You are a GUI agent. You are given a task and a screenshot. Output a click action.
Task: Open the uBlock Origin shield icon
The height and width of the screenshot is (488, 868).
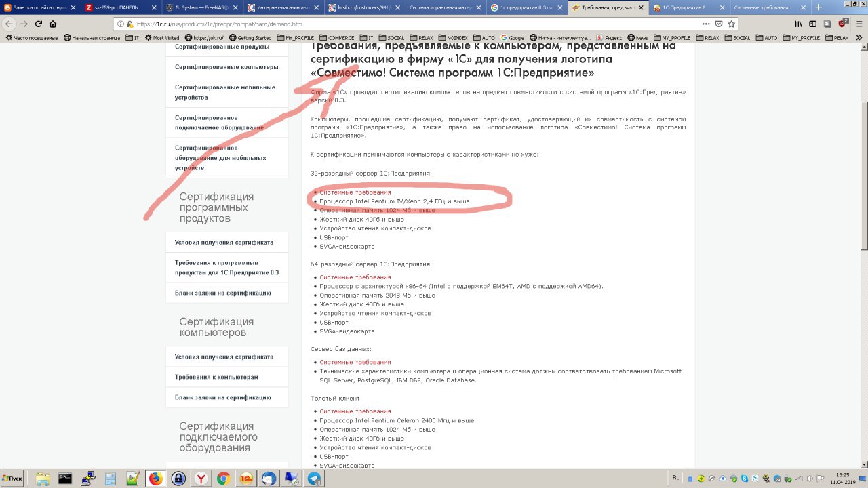843,23
